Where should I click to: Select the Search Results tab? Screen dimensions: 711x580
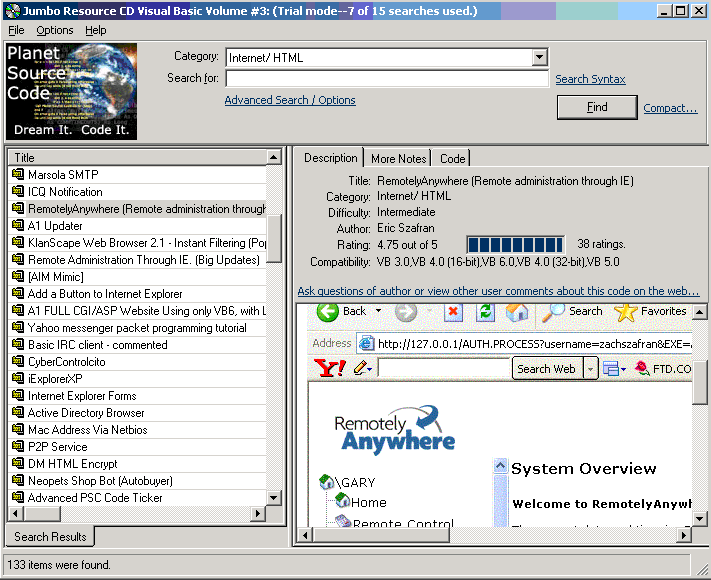pyautogui.click(x=50, y=536)
